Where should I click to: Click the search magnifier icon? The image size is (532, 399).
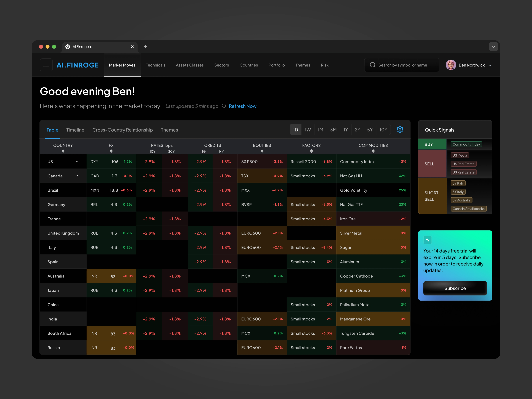click(373, 65)
